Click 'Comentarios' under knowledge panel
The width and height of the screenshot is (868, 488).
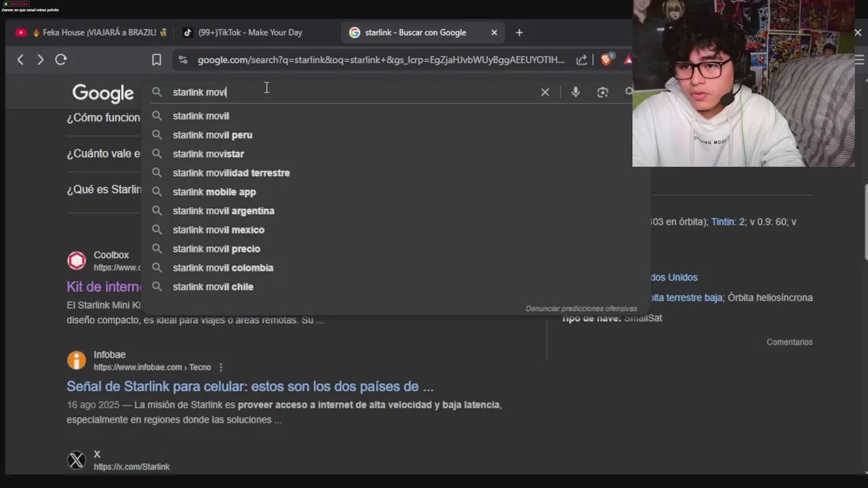pos(789,342)
